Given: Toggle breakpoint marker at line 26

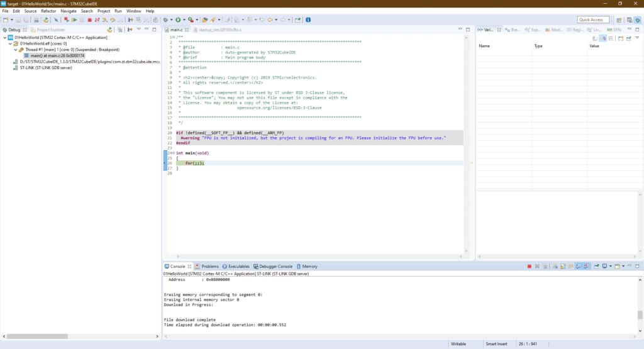Looking at the screenshot, I should click(165, 163).
